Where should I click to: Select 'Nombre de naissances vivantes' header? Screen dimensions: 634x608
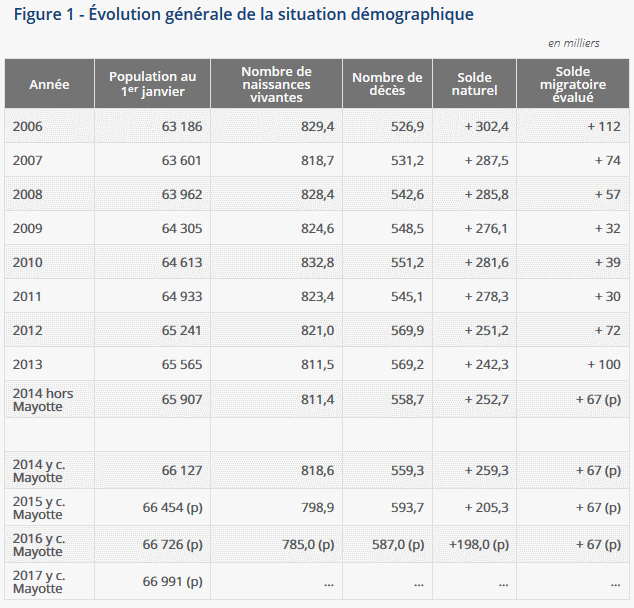pyautogui.click(x=276, y=84)
